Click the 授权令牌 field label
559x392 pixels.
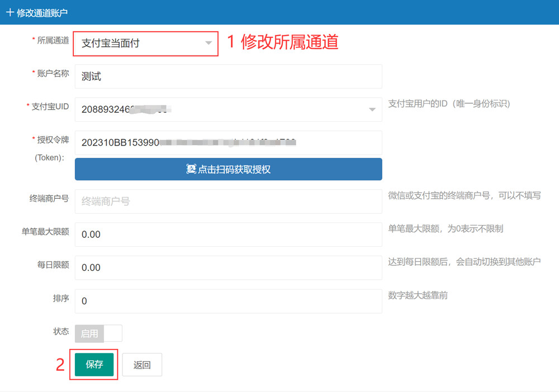click(x=53, y=140)
